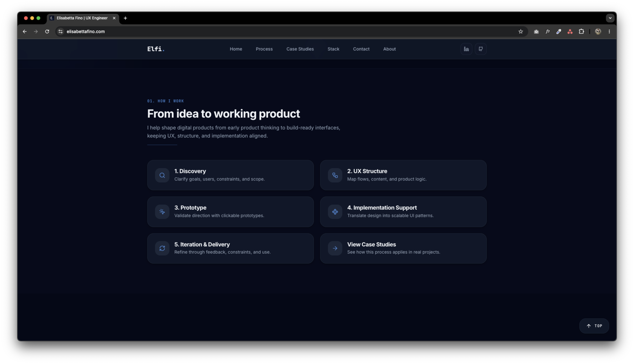Open the View Case Studies card

pyautogui.click(x=403, y=248)
